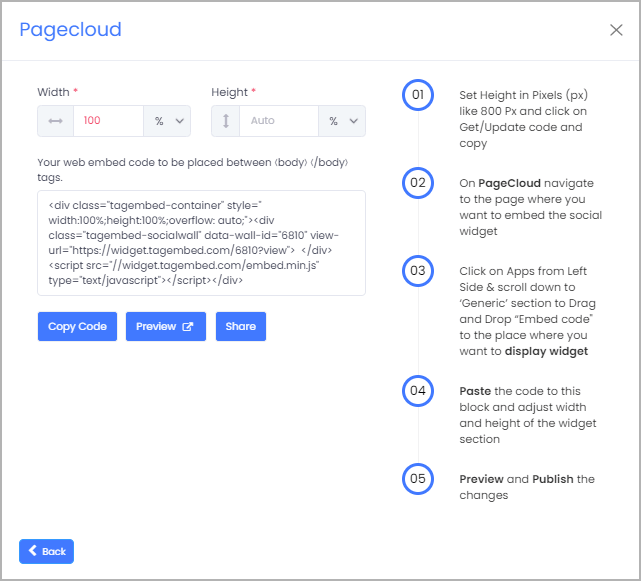Click 'Set Height in Pixels' instruction text
This screenshot has width=641, height=581.
tap(524, 119)
